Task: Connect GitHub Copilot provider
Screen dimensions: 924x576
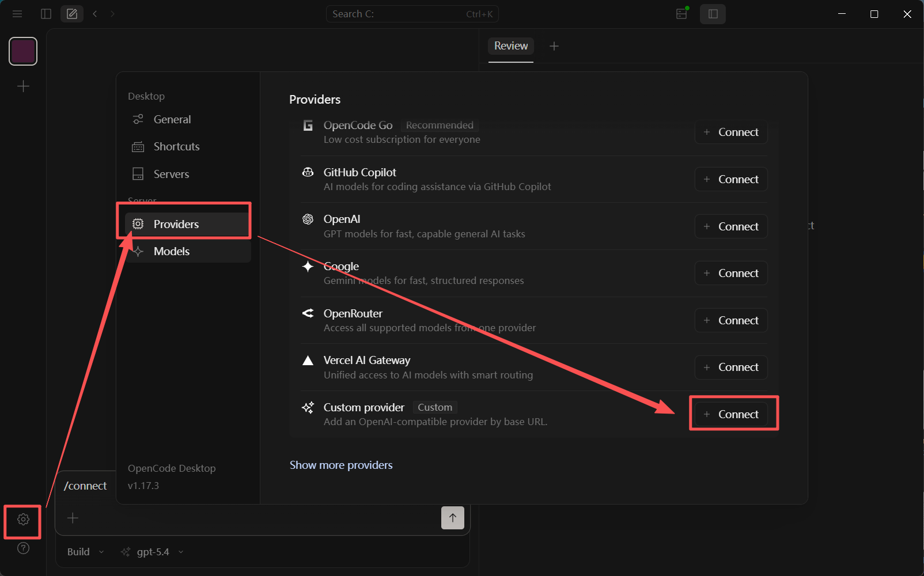Action: pyautogui.click(x=731, y=179)
